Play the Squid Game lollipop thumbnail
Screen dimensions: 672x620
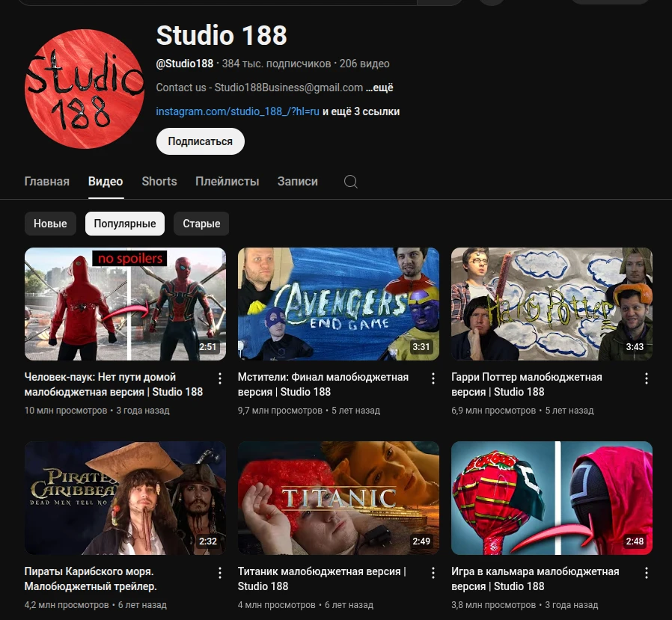552,498
